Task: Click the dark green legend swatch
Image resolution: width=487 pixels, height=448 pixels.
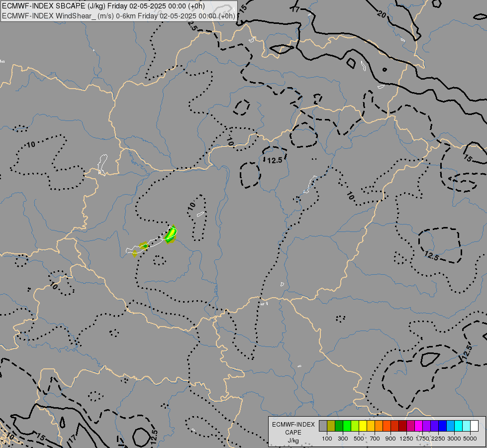Action: [x=339, y=426]
